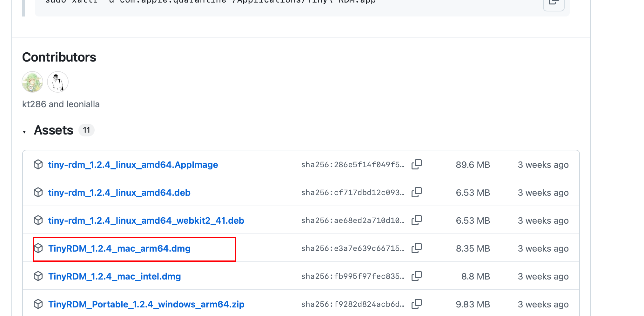Select hash text sha256:e3a7e639c66715…

353,248
